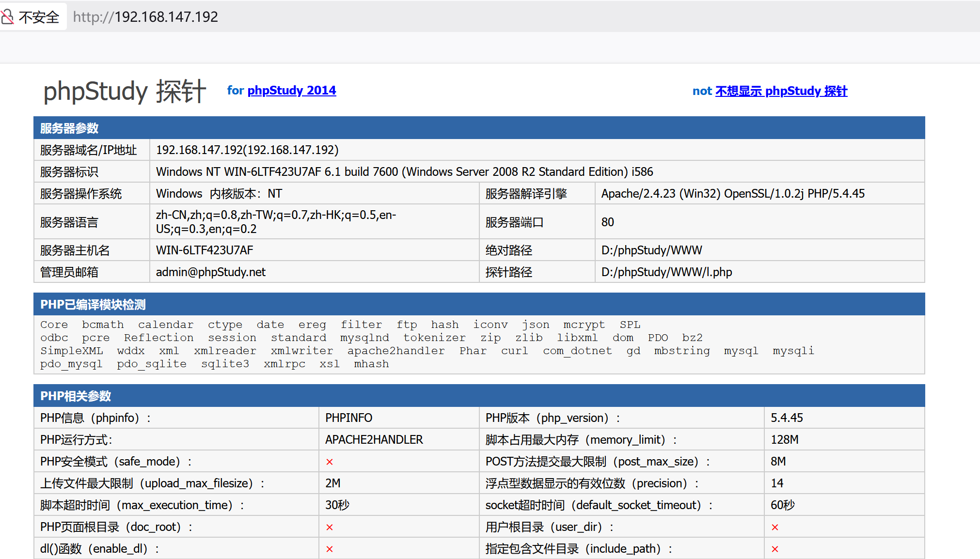Click the 不安全 security warning icon

tap(39, 16)
